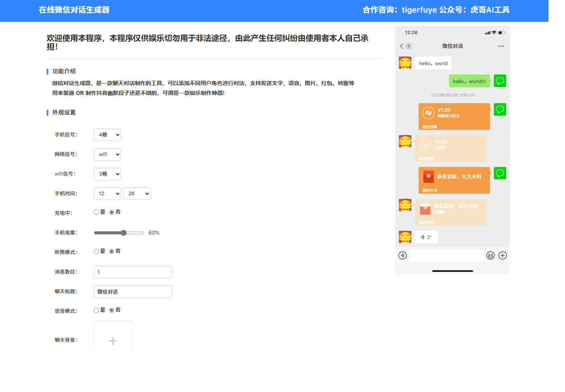
Task: Open the emoji smiley icon
Action: pyautogui.click(x=490, y=256)
